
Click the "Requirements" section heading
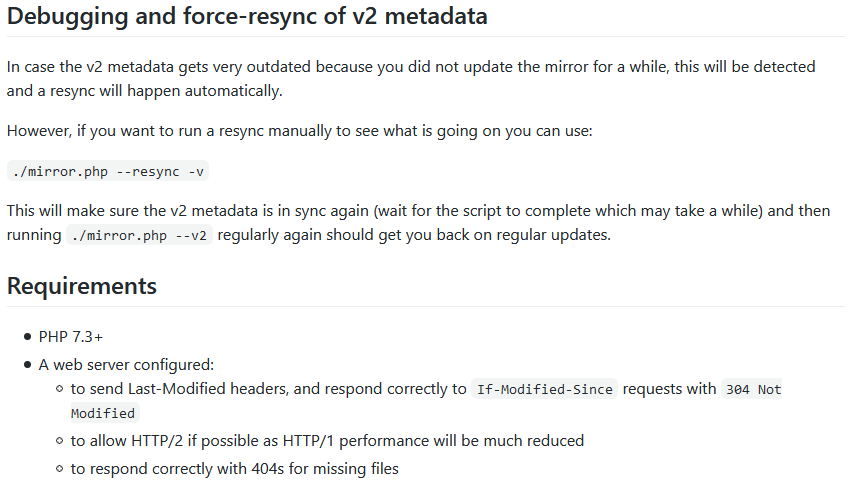82,286
